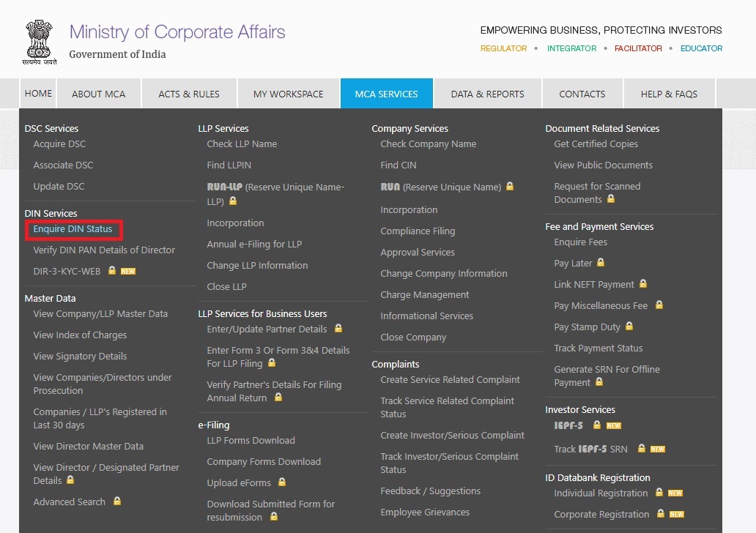The height and width of the screenshot is (533, 756).
Task: Open Update DSC link
Action: [x=59, y=187]
